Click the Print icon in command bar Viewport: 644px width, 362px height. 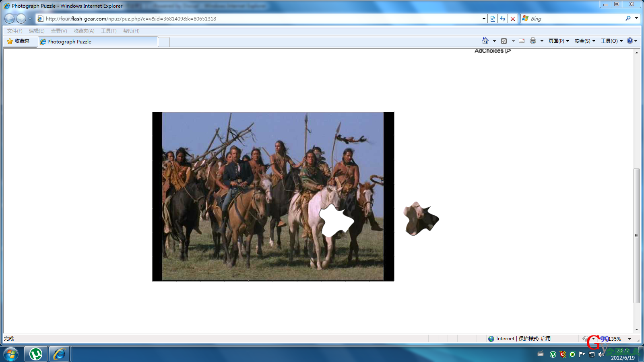[533, 41]
